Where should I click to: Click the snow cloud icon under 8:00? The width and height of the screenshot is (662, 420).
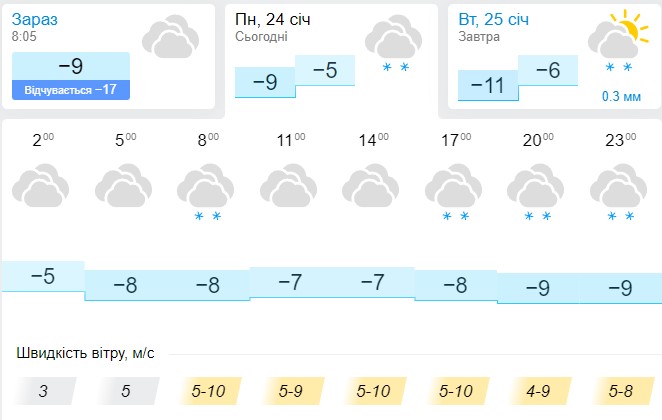point(206,192)
